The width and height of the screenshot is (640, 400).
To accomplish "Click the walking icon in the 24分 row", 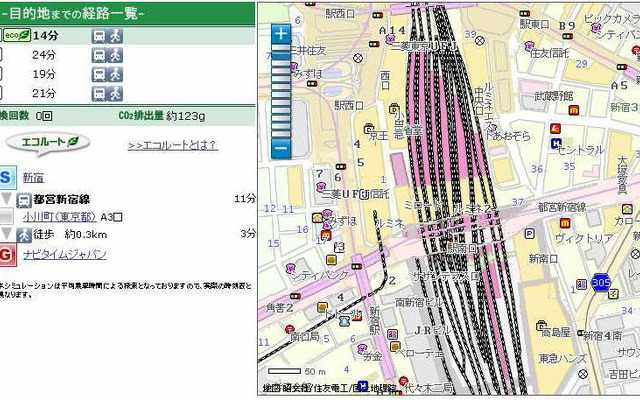I will pyautogui.click(x=115, y=55).
